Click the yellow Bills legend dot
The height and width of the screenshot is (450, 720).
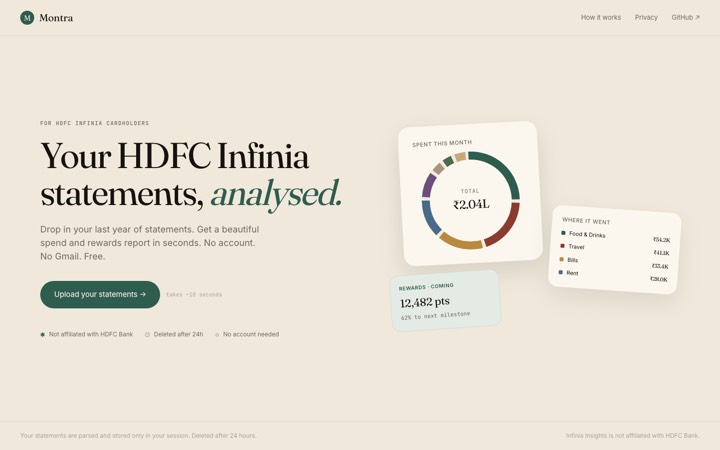(x=561, y=259)
